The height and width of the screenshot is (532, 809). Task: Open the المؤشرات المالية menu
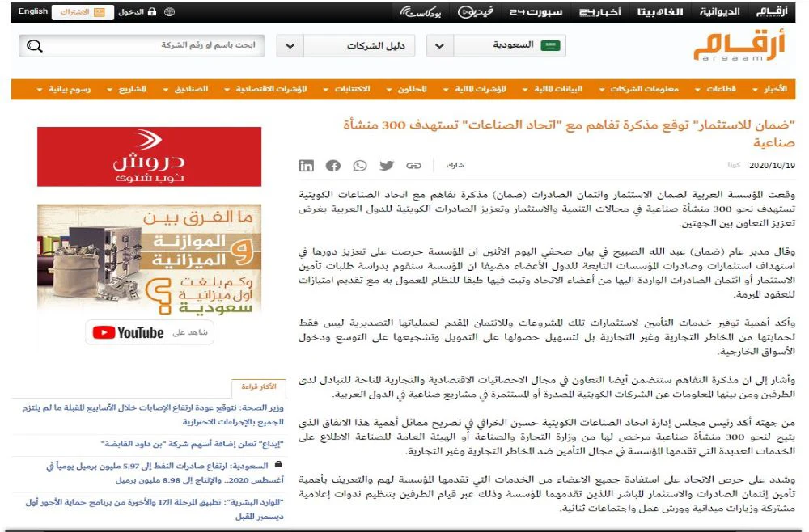[475, 89]
